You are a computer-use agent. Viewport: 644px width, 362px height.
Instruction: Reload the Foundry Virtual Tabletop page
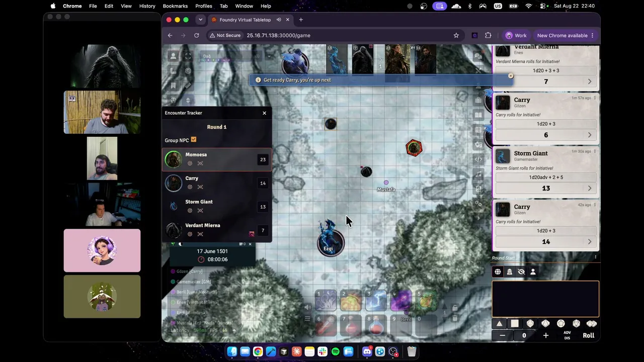(197, 35)
